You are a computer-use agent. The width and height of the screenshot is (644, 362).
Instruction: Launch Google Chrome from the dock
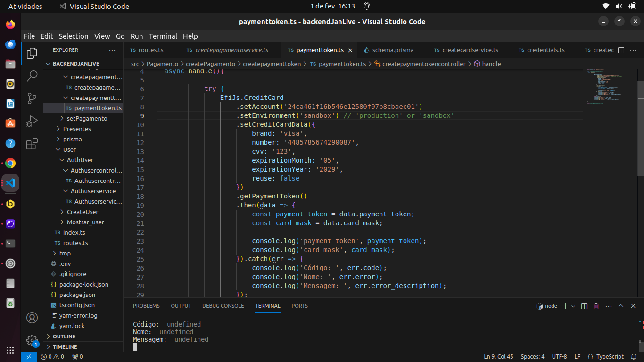click(x=10, y=164)
